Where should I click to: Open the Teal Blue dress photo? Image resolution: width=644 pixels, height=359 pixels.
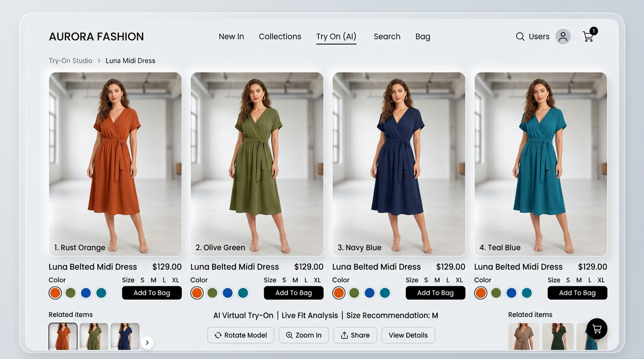541,164
